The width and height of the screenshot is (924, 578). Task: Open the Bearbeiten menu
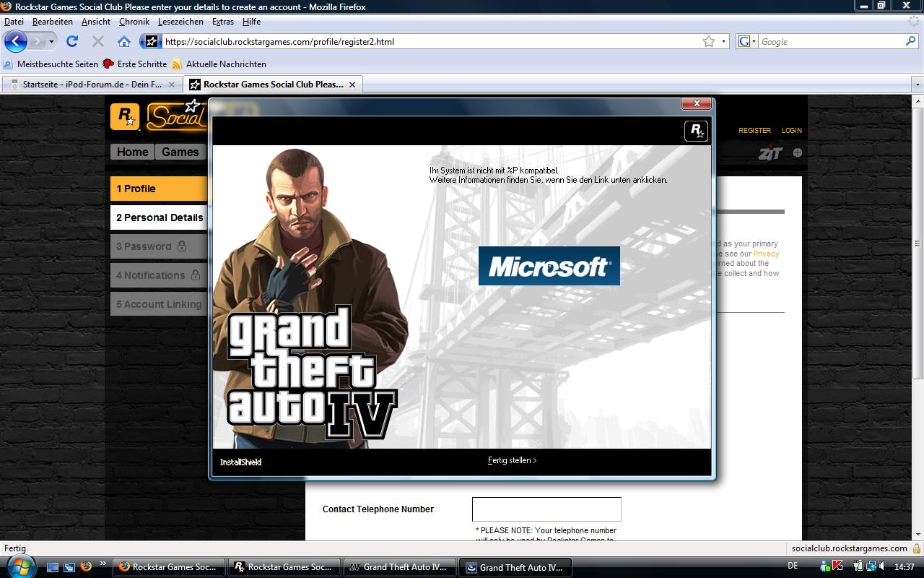click(x=52, y=22)
